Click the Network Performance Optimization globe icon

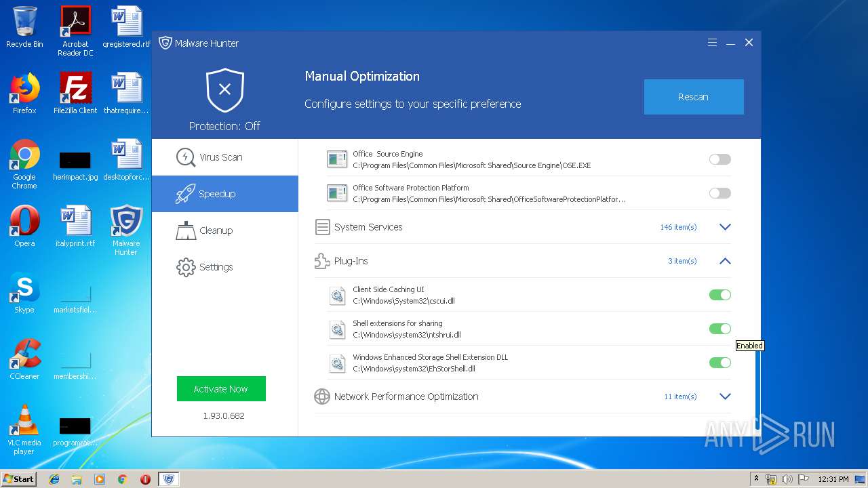coord(322,396)
